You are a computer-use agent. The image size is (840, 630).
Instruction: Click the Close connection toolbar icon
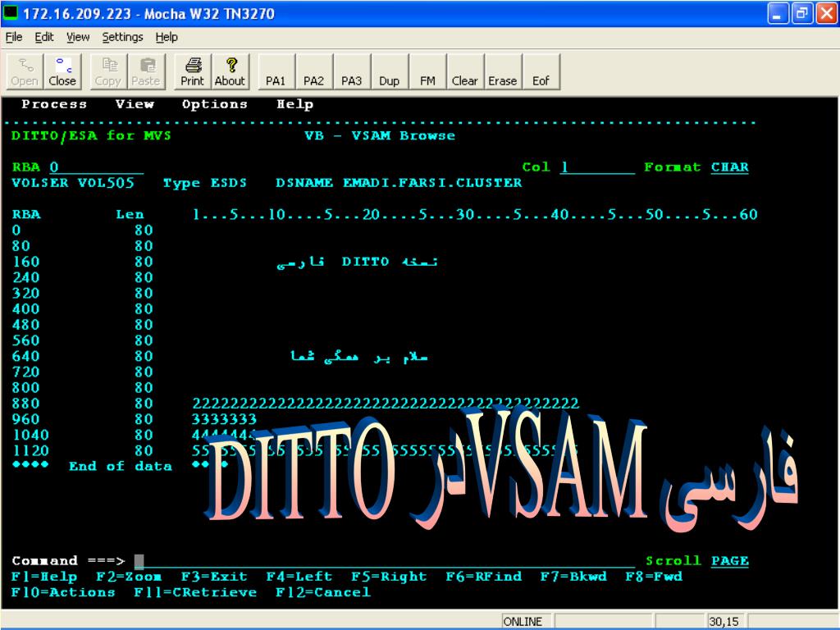click(x=62, y=72)
